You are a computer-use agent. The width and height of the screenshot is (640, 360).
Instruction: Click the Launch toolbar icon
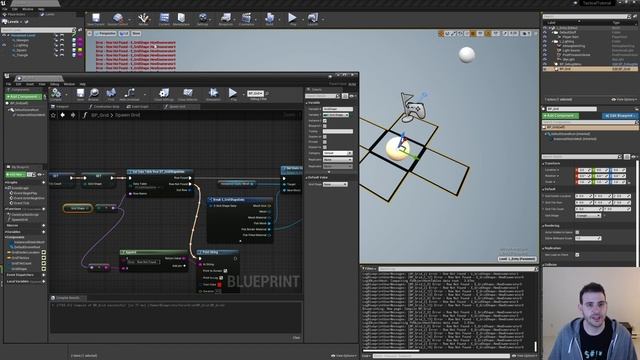[x=313, y=19]
